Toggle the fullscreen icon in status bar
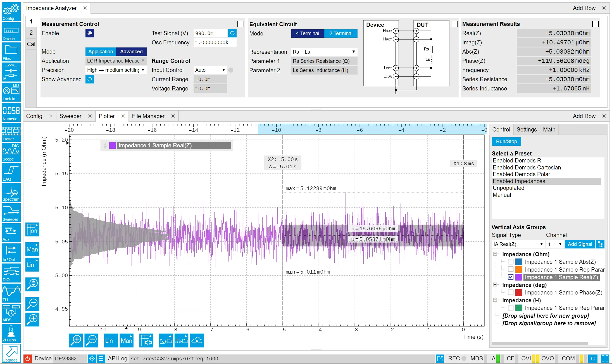The image size is (612, 364). tap(605, 358)
